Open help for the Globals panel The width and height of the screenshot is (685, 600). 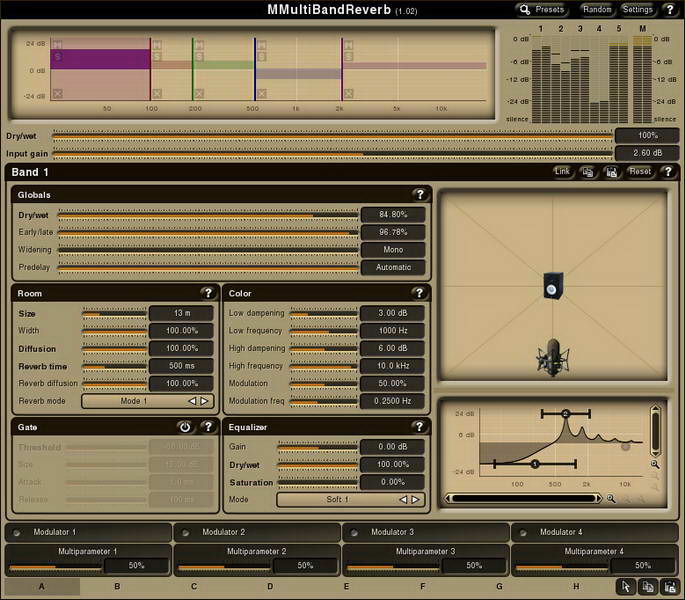coord(420,194)
